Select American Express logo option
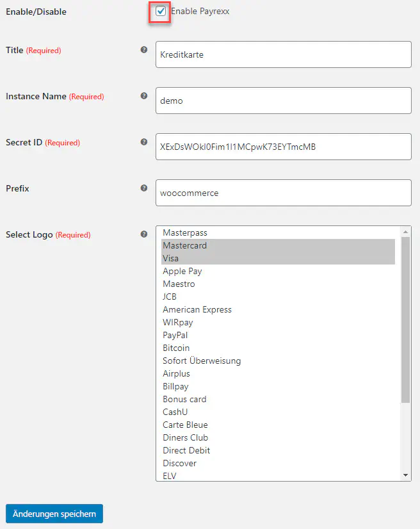 coord(197,309)
